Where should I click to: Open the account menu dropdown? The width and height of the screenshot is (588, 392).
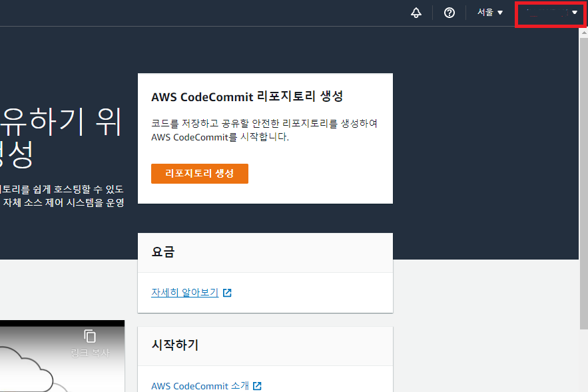click(x=551, y=13)
